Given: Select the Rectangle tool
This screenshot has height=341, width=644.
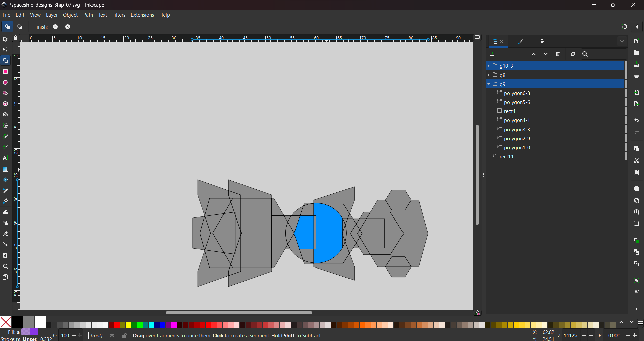Looking at the screenshot, I should tap(5, 72).
